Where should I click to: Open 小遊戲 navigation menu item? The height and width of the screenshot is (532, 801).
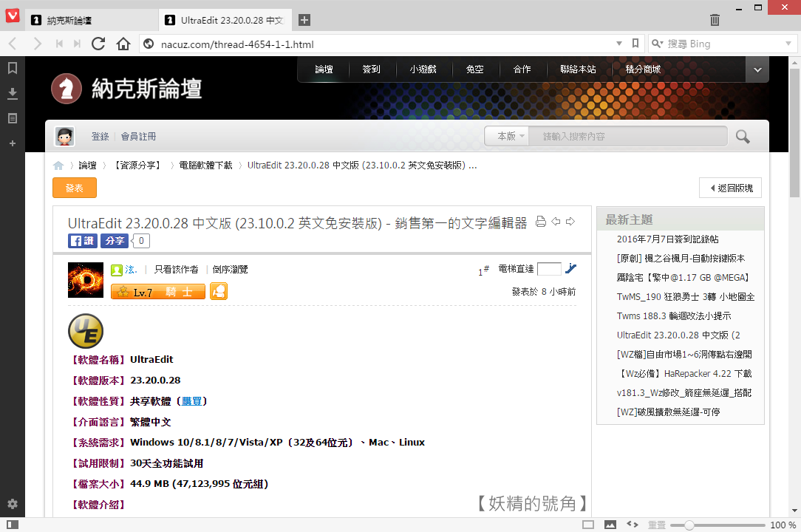pyautogui.click(x=423, y=69)
